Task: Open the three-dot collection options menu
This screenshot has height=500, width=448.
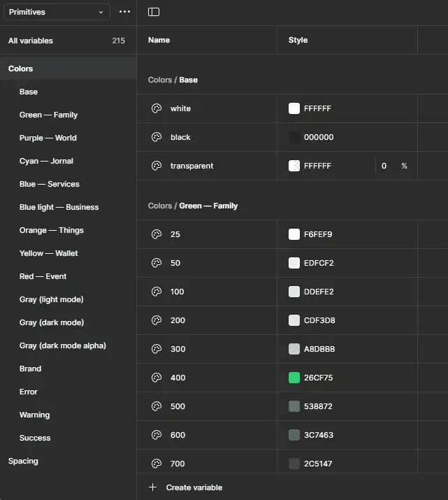Action: (124, 12)
